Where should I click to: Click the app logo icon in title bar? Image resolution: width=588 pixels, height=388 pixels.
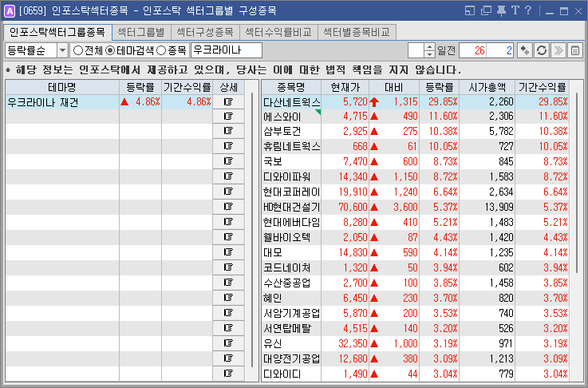(x=10, y=11)
